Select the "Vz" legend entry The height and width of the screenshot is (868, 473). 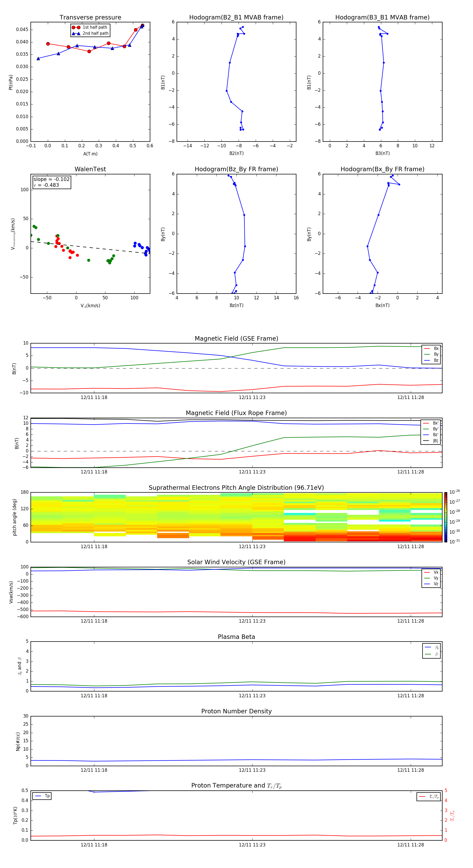pos(431,584)
